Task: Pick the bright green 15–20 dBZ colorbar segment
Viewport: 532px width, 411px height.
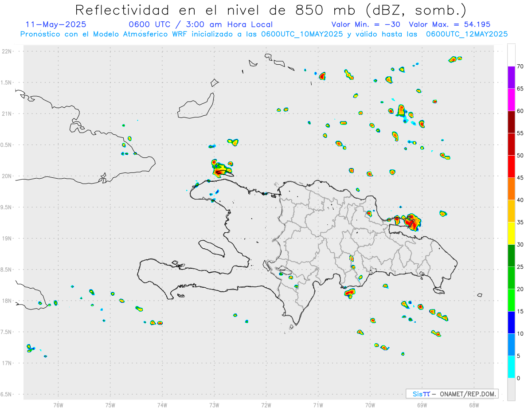Action: click(511, 300)
